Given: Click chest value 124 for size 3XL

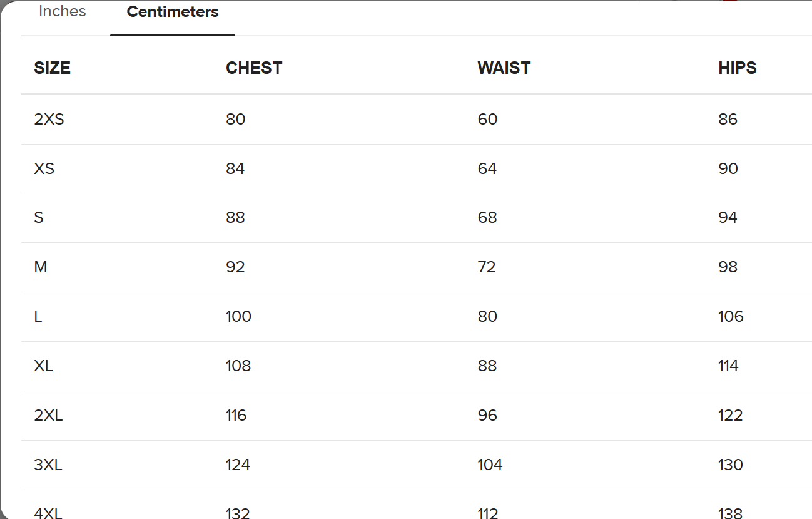Looking at the screenshot, I should (x=238, y=465).
